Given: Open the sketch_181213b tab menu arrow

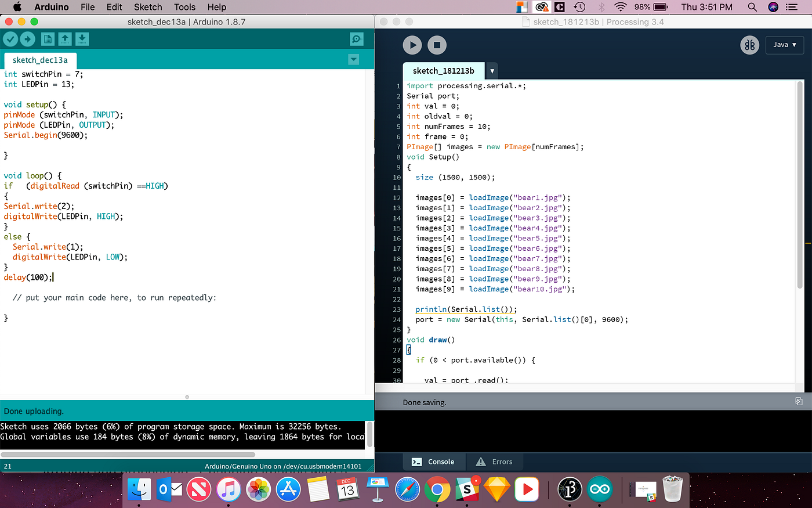Looking at the screenshot, I should [x=492, y=70].
